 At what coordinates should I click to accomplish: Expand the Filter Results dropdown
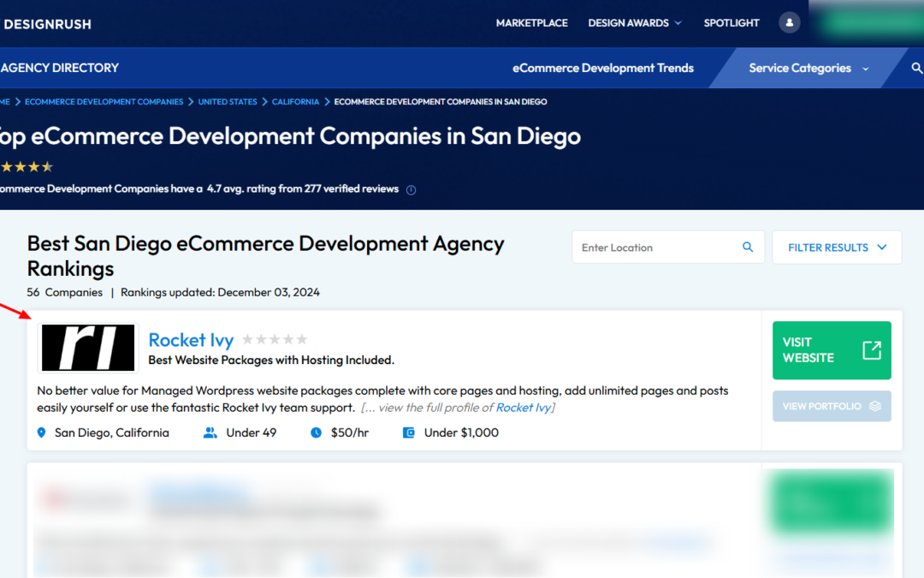pyautogui.click(x=837, y=247)
